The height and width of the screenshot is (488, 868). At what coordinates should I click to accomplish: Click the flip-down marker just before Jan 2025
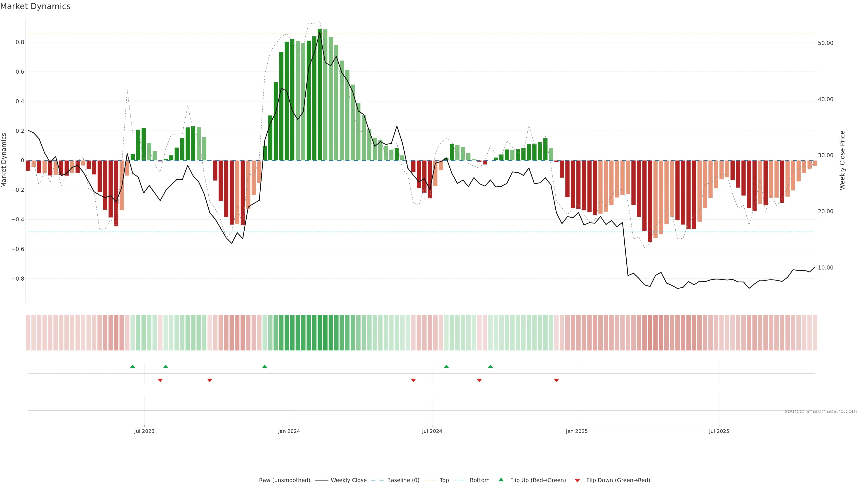(556, 380)
